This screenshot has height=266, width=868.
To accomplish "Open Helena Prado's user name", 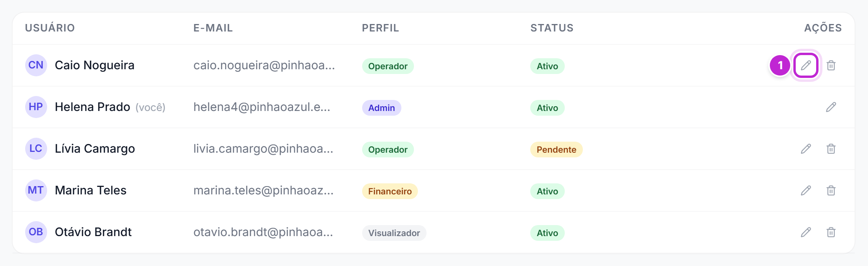I will click(92, 107).
